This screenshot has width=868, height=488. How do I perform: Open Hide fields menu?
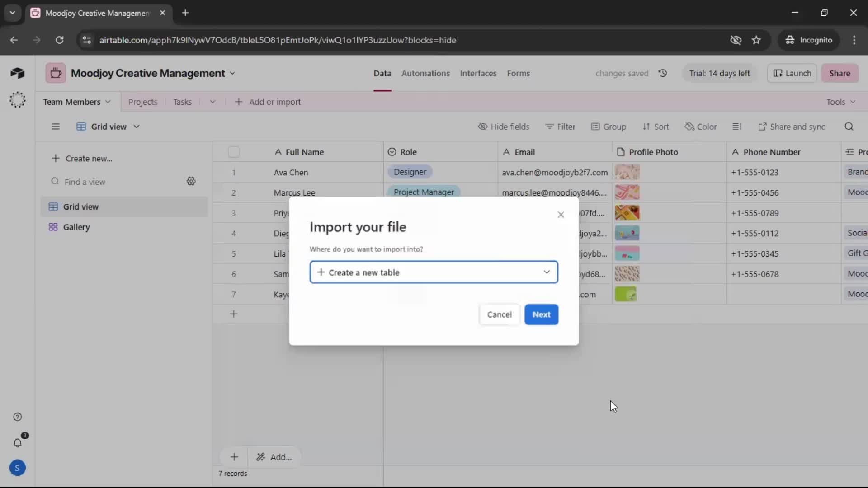[x=503, y=127]
